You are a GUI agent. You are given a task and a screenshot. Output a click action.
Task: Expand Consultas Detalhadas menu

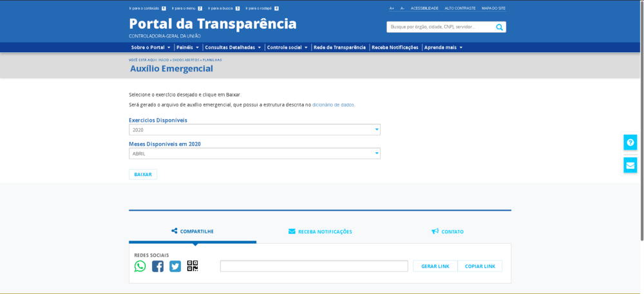pyautogui.click(x=233, y=47)
